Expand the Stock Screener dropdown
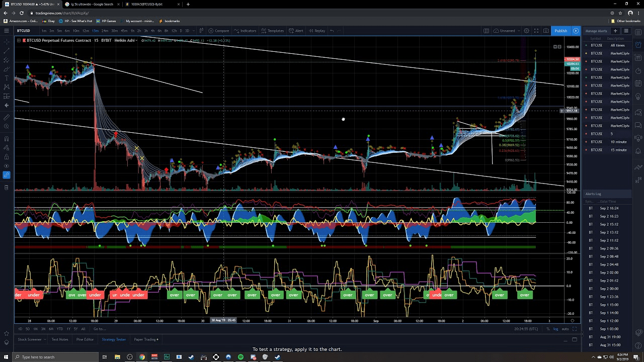644x362 pixels. tap(45, 339)
